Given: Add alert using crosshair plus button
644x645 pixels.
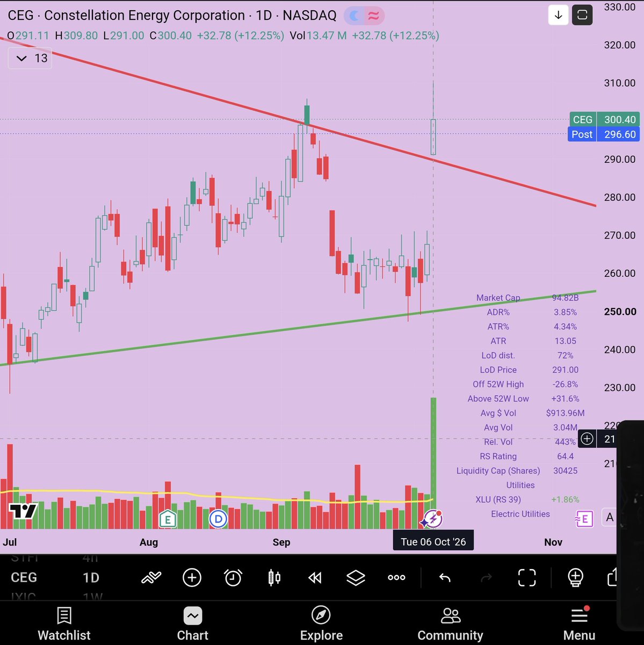Looking at the screenshot, I should (x=587, y=439).
